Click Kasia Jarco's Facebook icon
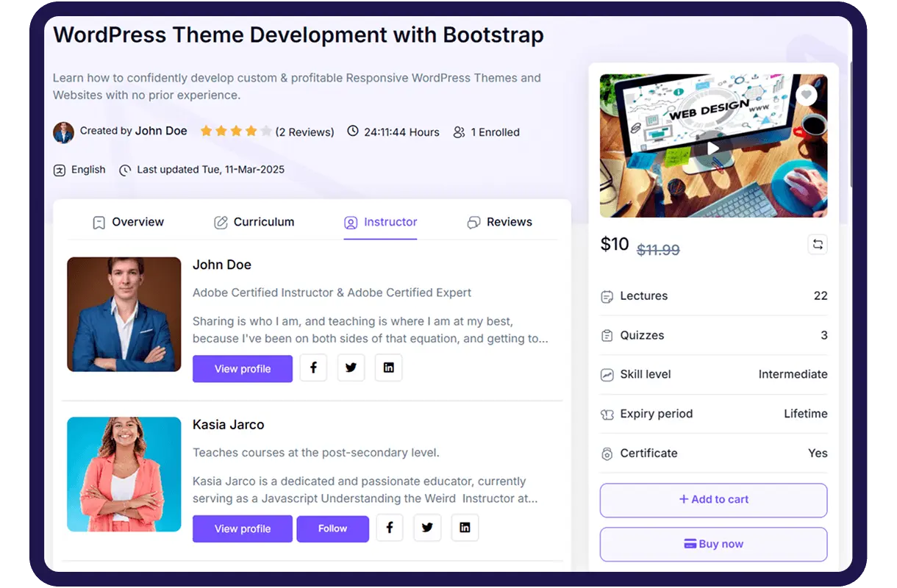This screenshot has width=897, height=588. point(390,528)
